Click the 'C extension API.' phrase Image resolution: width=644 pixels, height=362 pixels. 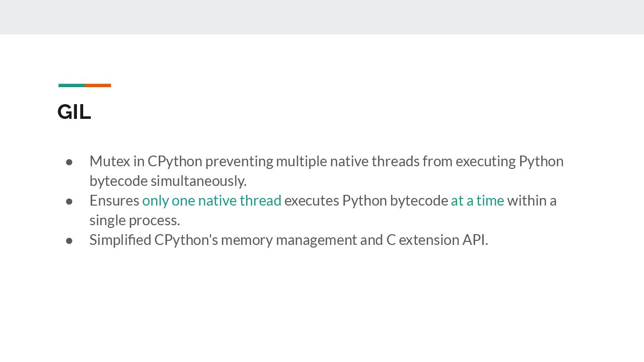tap(437, 240)
